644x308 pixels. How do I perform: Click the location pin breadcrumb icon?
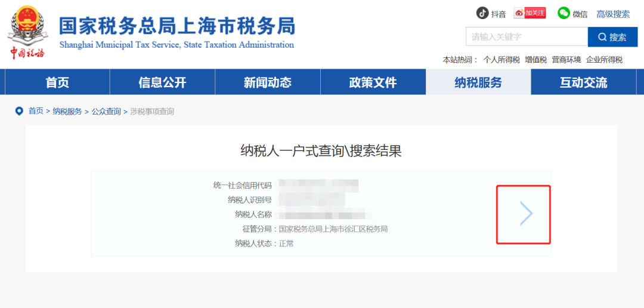click(x=19, y=112)
